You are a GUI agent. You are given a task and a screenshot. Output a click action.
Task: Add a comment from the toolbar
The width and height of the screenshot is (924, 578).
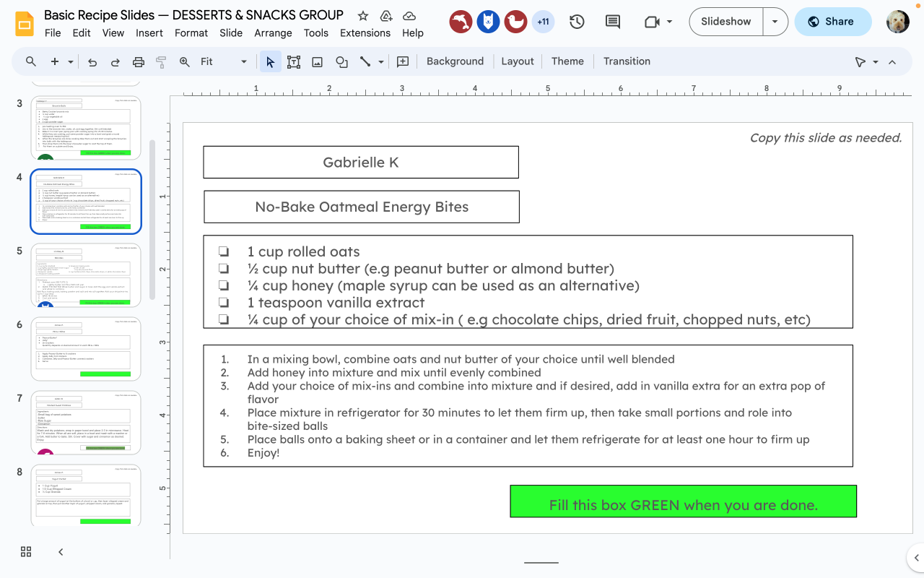coord(403,61)
